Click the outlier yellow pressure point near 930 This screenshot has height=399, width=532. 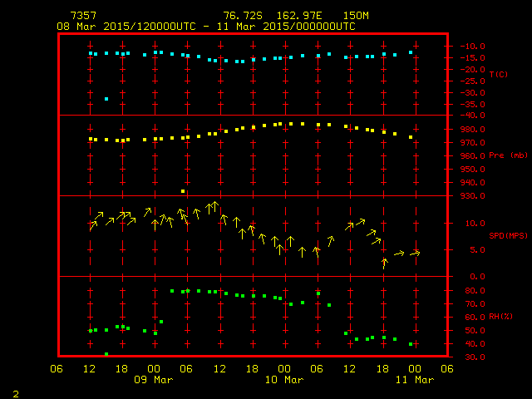coord(183,191)
